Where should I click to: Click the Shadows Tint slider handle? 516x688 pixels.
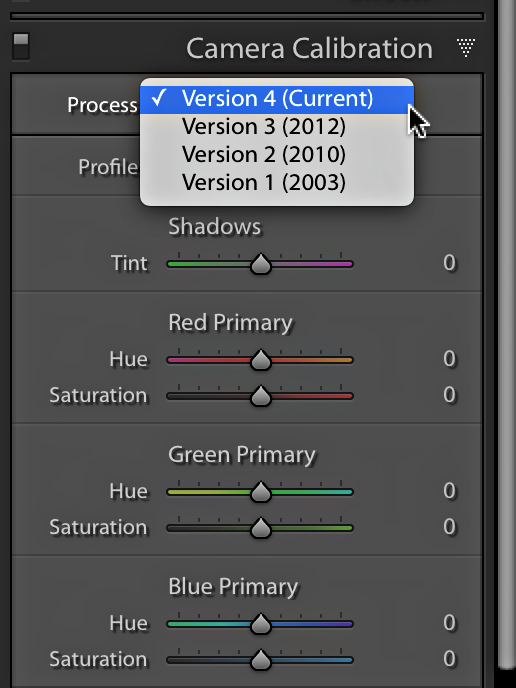pos(261,264)
